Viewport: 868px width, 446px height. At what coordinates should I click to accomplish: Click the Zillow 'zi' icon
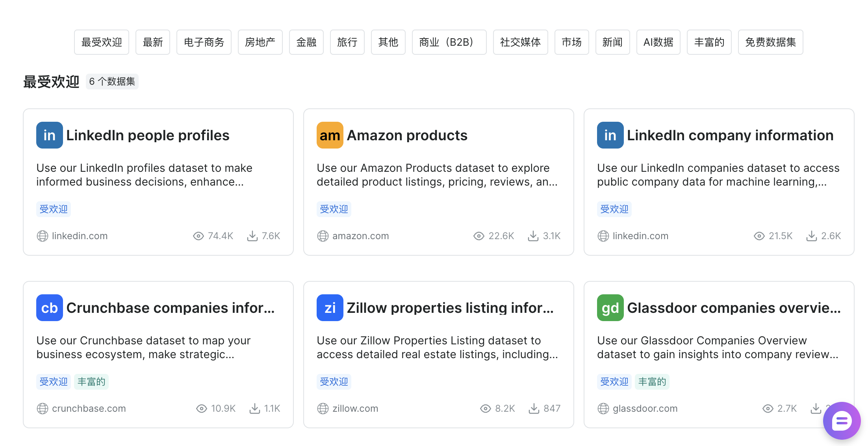(x=330, y=308)
